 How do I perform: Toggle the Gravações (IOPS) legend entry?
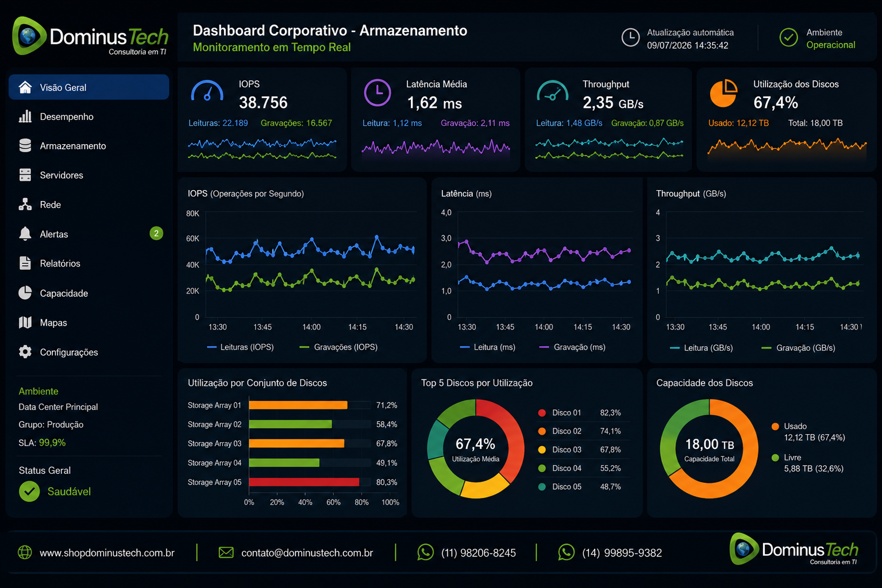[338, 347]
